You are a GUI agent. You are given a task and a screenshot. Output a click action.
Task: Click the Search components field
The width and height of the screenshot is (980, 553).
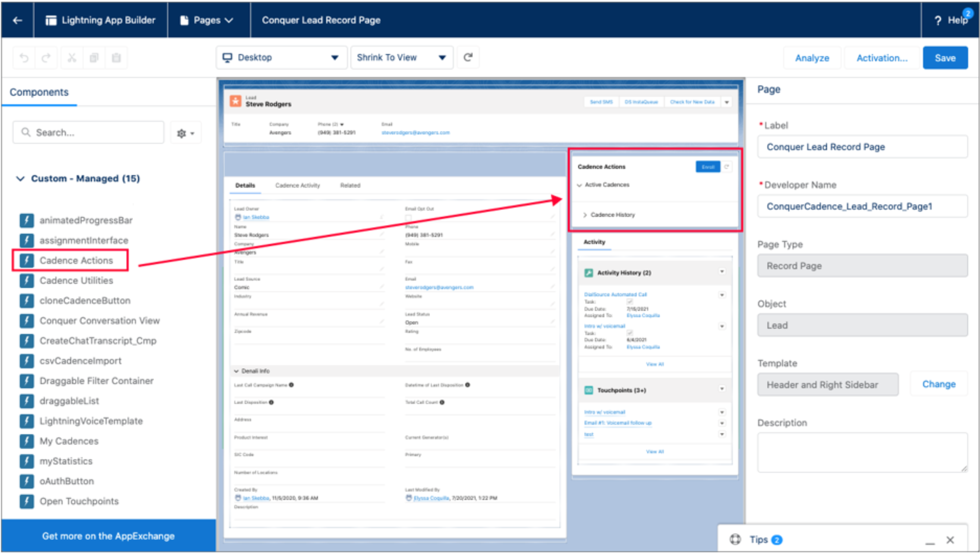88,132
